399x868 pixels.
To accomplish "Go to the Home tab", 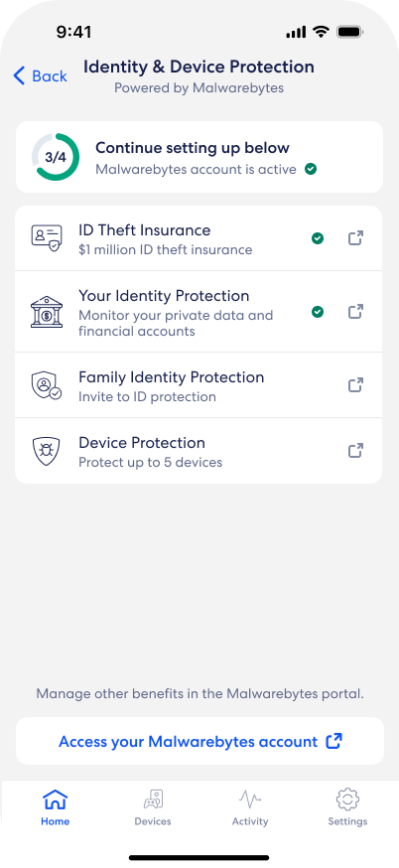I will (56, 807).
